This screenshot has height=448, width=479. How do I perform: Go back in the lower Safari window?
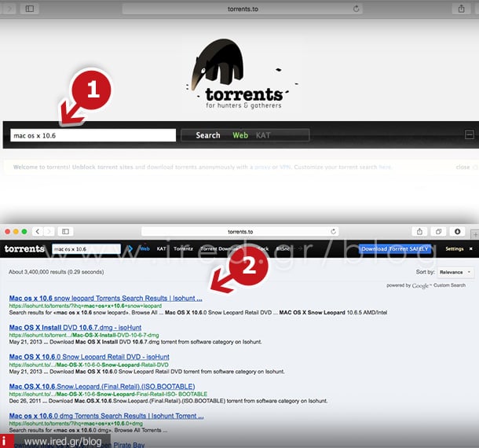(x=38, y=232)
